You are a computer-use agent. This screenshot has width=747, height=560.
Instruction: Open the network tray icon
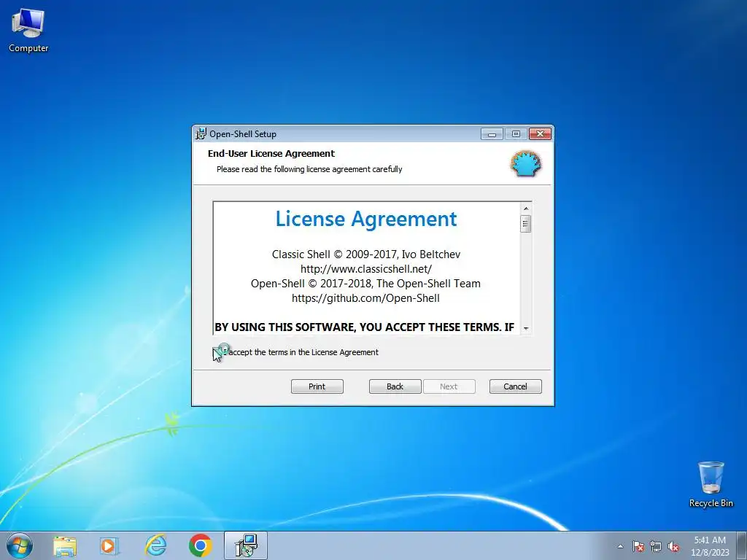click(x=656, y=546)
